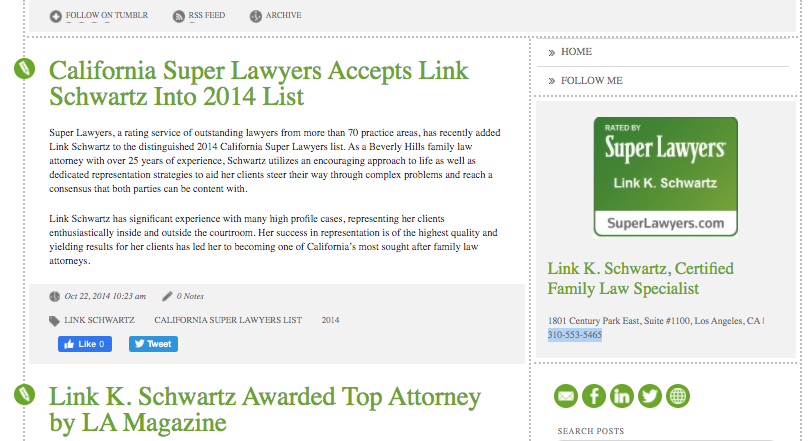Click the tag icon before LINK SCHWARTZ
The image size is (810, 441).
[x=54, y=321]
